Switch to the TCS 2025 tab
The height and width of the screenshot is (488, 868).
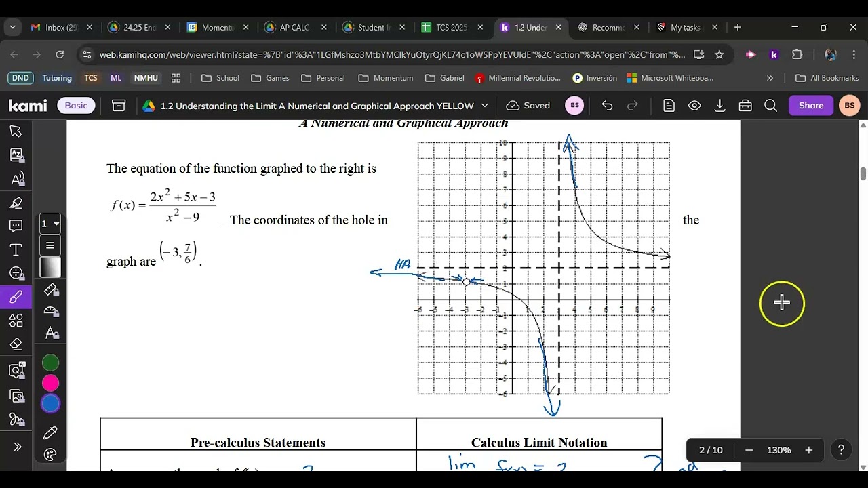[452, 27]
